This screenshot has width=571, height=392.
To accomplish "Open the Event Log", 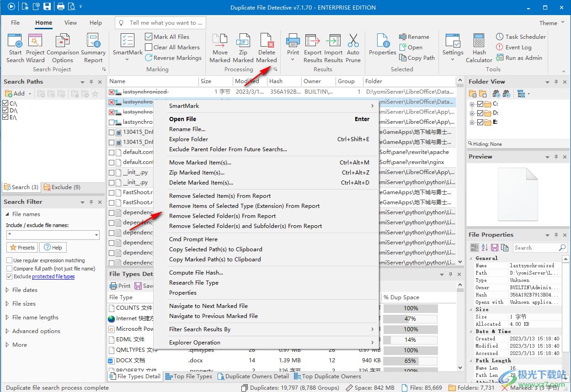I will click(514, 48).
